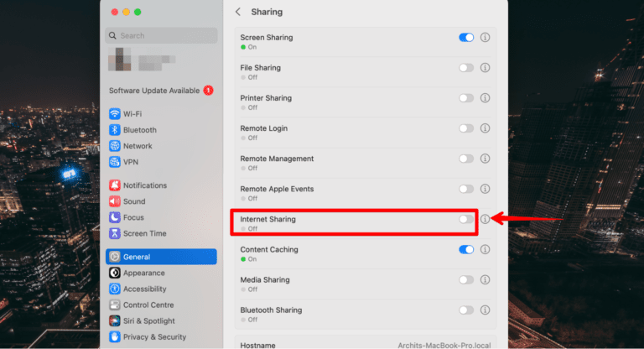This screenshot has height=349, width=644.
Task: Click the Sound speaker icon
Action: coord(115,201)
